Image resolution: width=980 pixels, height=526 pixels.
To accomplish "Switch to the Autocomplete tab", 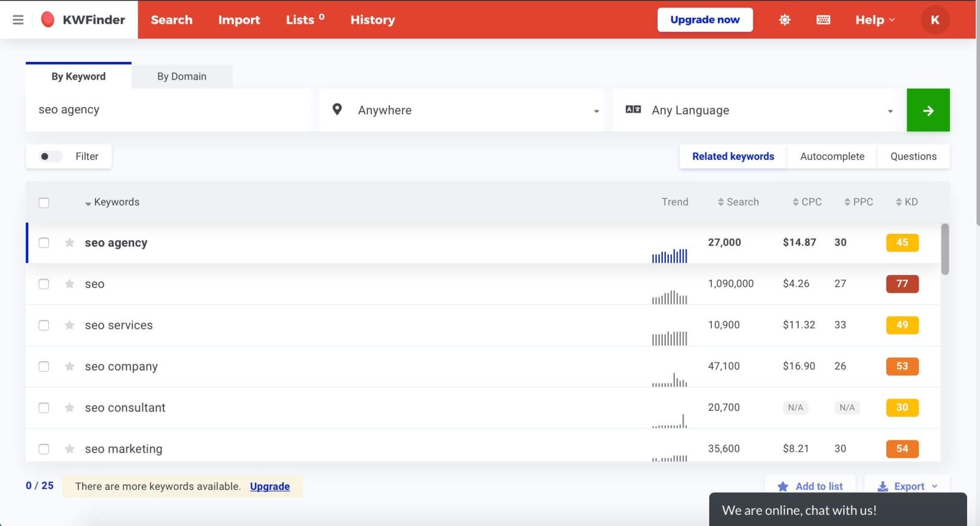I will pyautogui.click(x=832, y=157).
